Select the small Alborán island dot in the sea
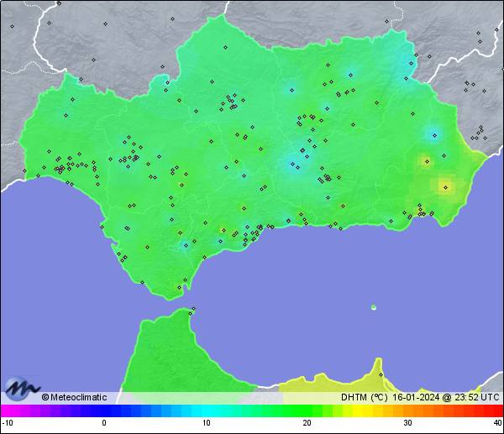Viewport: 504px width, 434px height. tap(374, 307)
